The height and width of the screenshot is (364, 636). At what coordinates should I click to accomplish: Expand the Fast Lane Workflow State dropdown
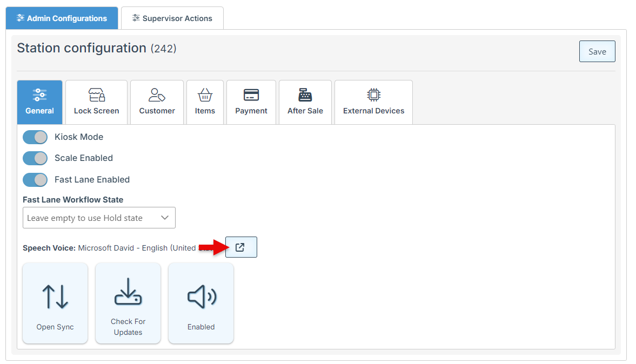92,218
